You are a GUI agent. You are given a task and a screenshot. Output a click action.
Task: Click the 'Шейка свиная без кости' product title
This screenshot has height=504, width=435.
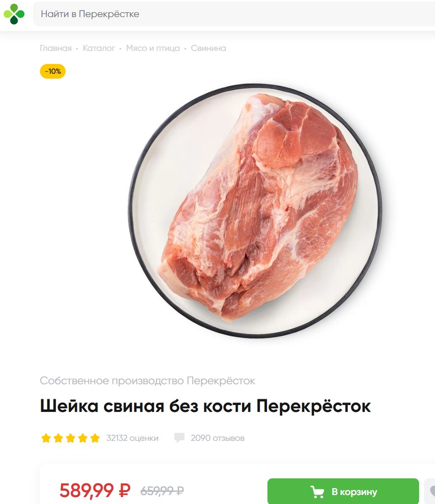pos(205,406)
